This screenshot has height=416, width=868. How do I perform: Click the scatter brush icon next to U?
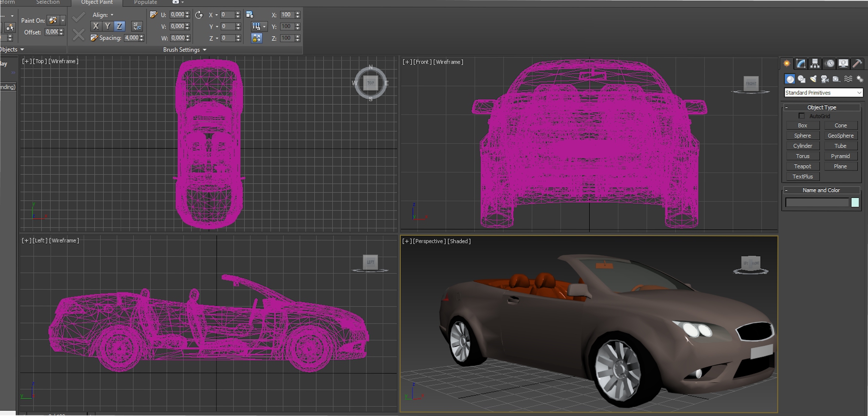(x=153, y=15)
